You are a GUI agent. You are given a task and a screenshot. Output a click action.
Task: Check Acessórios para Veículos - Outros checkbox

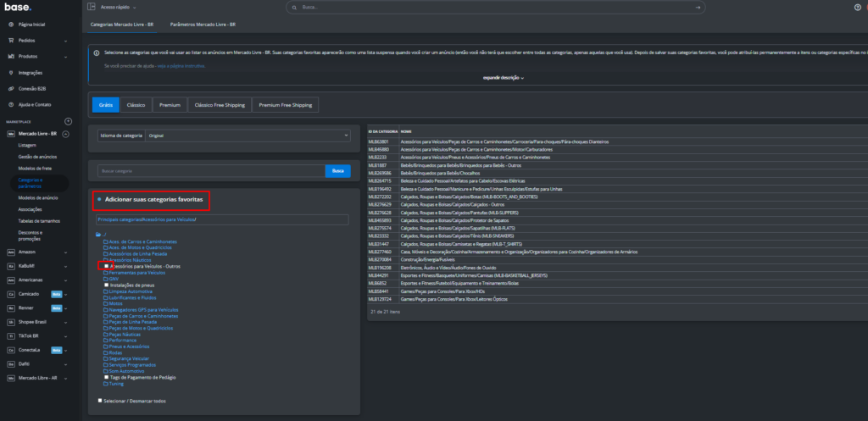point(107,266)
